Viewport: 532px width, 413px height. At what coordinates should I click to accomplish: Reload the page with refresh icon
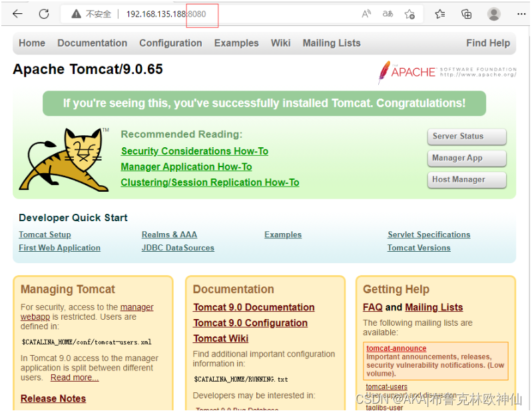coord(44,14)
